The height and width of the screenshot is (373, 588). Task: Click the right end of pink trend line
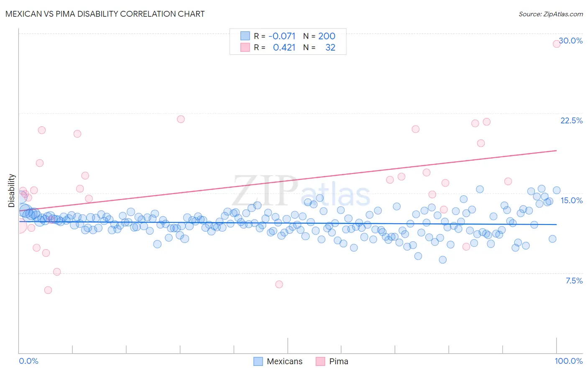(556, 150)
